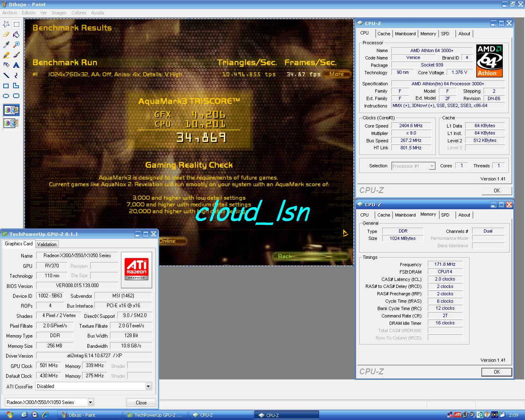Click the Close button in GPU-Z
Image resolution: width=525 pixels, height=420 pixels.
pyautogui.click(x=141, y=403)
